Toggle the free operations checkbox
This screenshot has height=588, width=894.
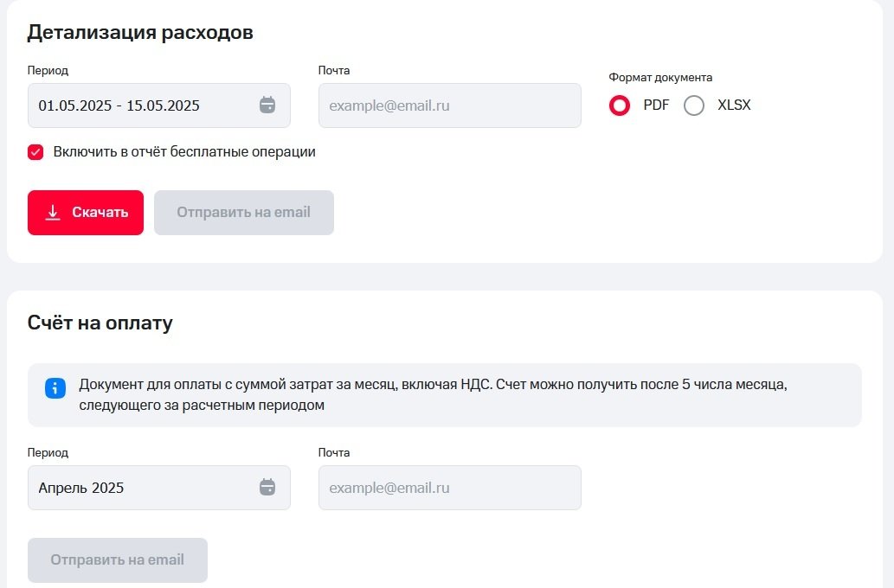point(35,152)
